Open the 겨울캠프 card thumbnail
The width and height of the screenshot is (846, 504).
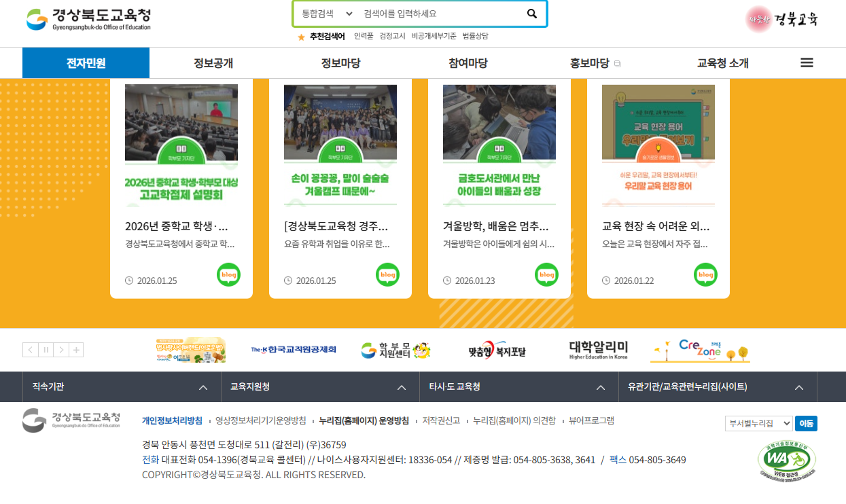point(340,145)
